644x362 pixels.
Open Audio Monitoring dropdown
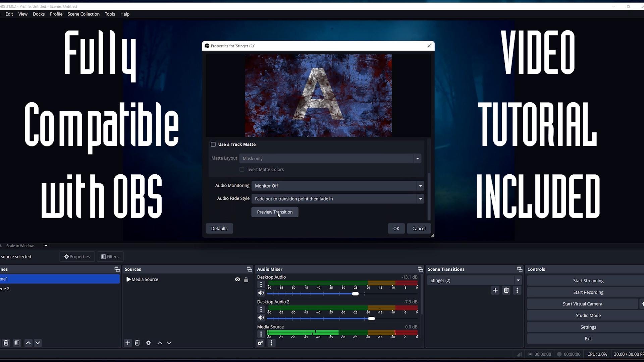point(338,186)
